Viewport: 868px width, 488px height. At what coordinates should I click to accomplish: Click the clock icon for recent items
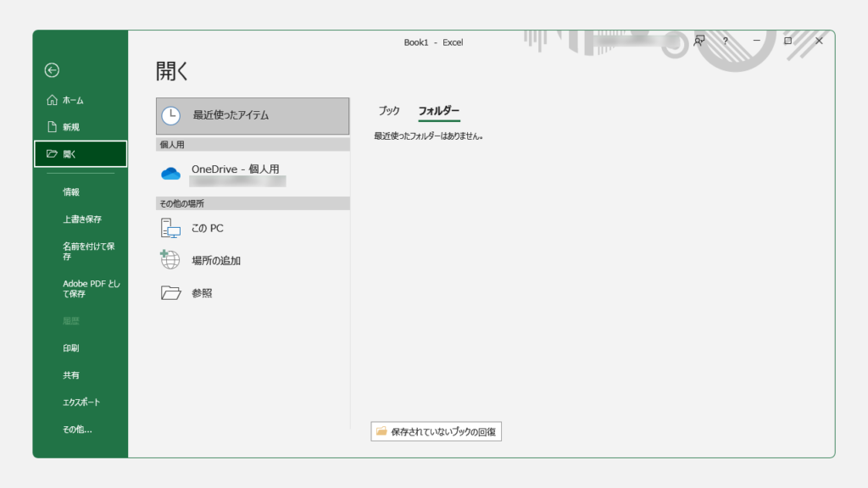pos(171,115)
